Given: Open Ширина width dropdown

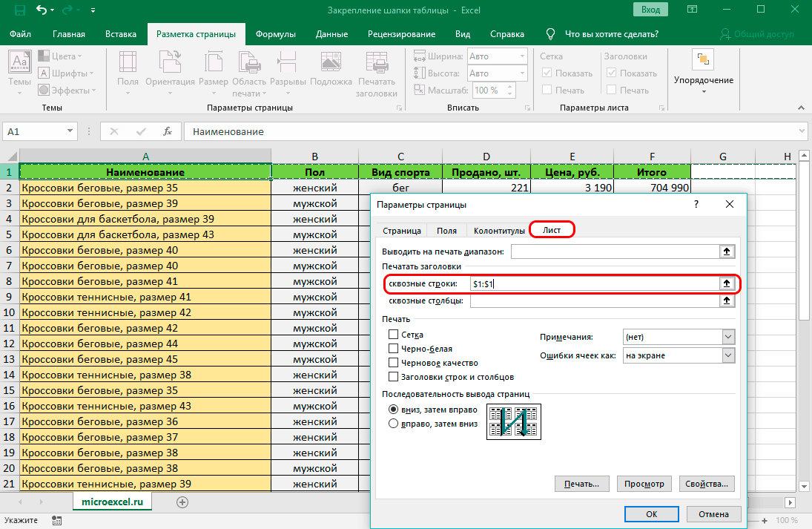Looking at the screenshot, I should (x=522, y=56).
